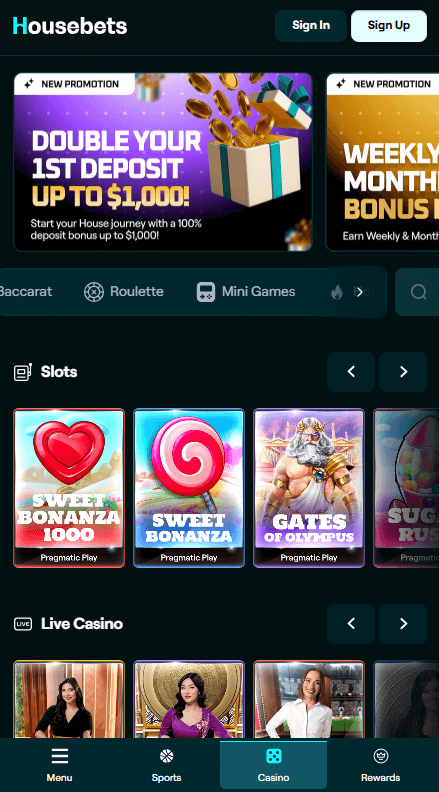Tap the Roulette wheel icon

coord(94,291)
